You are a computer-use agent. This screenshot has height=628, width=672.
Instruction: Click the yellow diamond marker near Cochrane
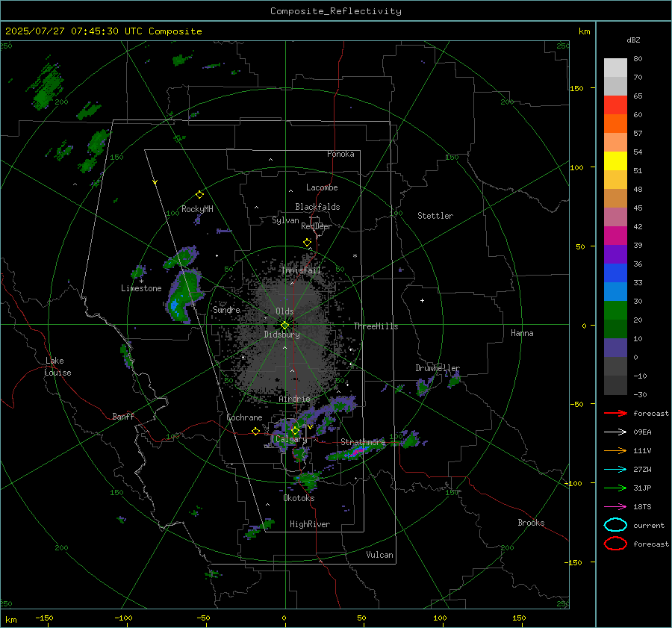255,432
